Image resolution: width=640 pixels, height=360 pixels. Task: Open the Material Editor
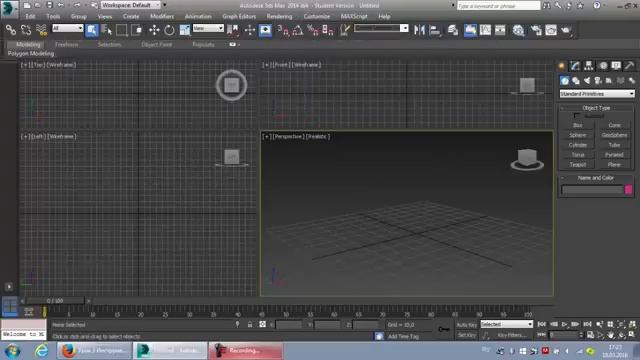[x=518, y=30]
